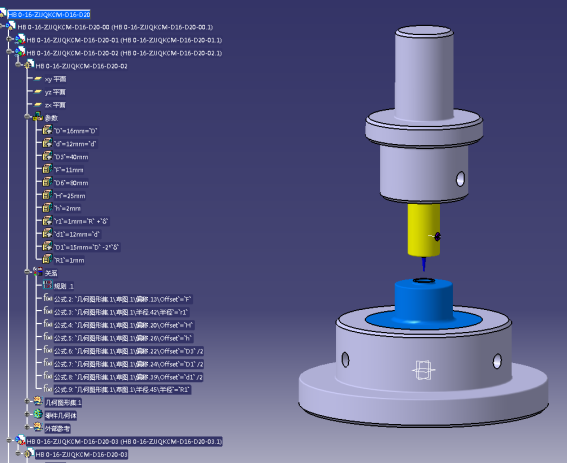Click the f(x) icon of 公式.4

point(48,324)
